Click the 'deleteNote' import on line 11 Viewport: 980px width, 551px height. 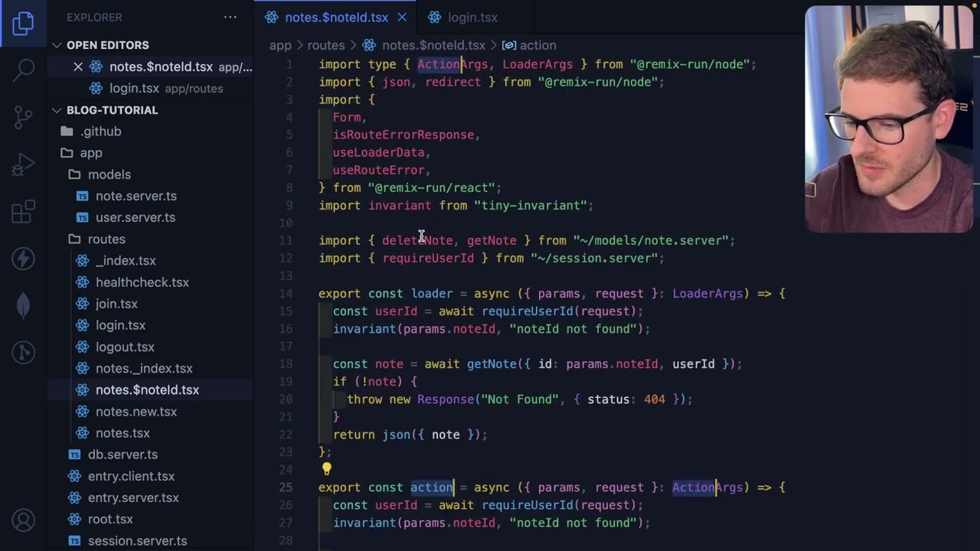point(417,240)
